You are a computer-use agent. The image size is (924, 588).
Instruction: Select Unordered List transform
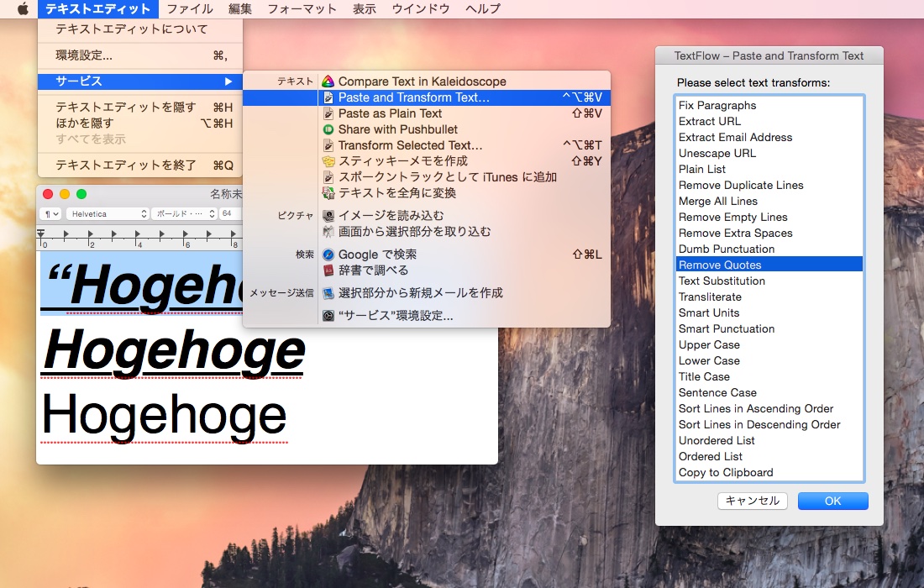click(769, 440)
